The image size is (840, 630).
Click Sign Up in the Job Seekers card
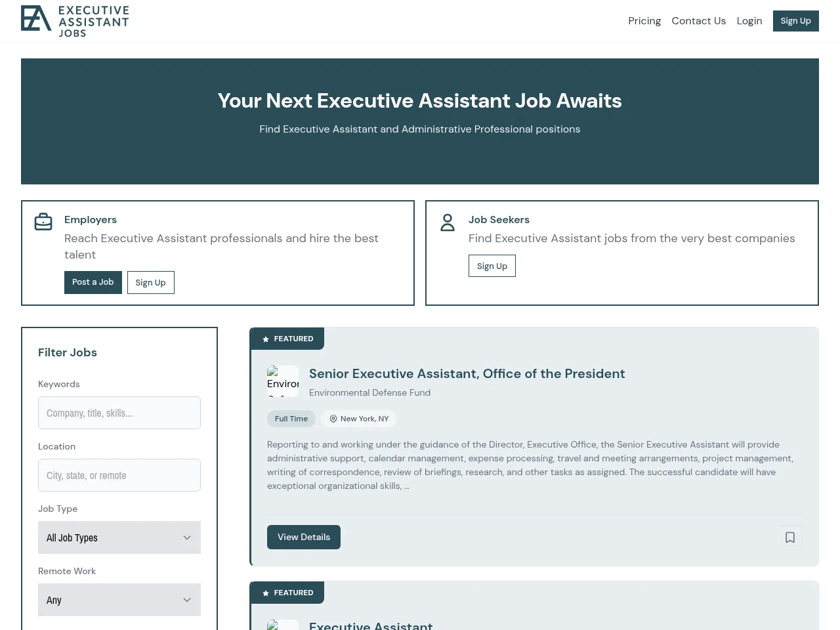[492, 266]
